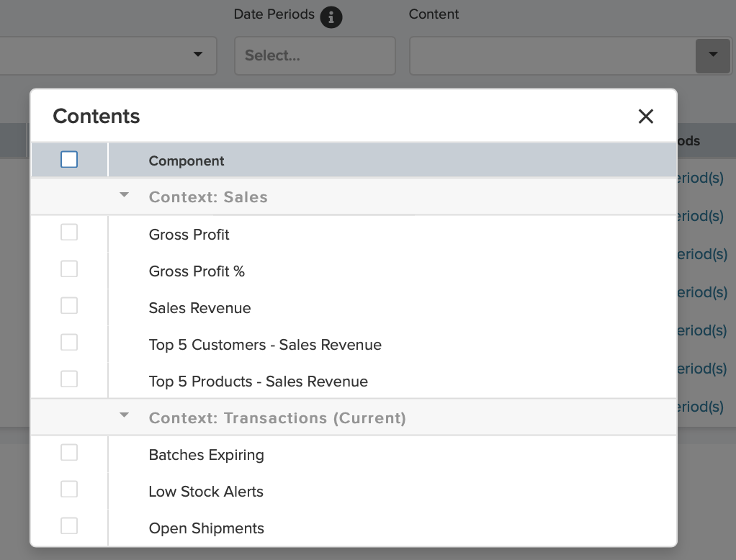Check the Open Shipments checkbox
The height and width of the screenshot is (560, 736).
69,525
